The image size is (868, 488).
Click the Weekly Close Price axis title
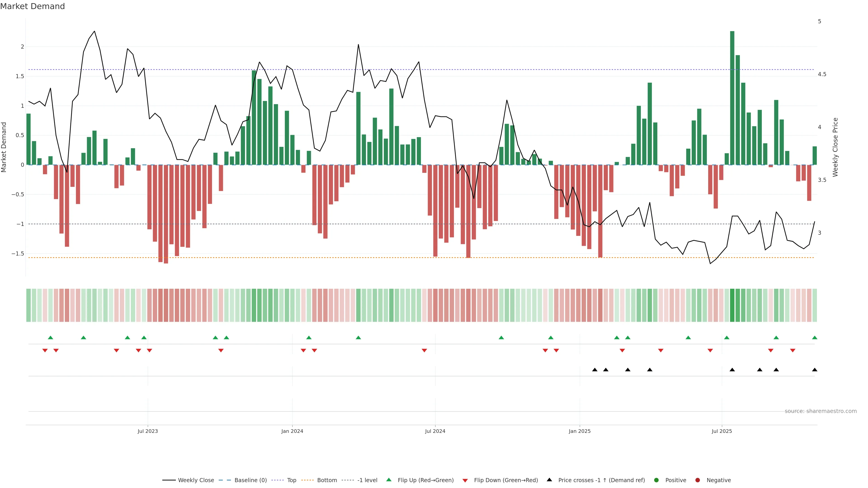[x=835, y=147]
